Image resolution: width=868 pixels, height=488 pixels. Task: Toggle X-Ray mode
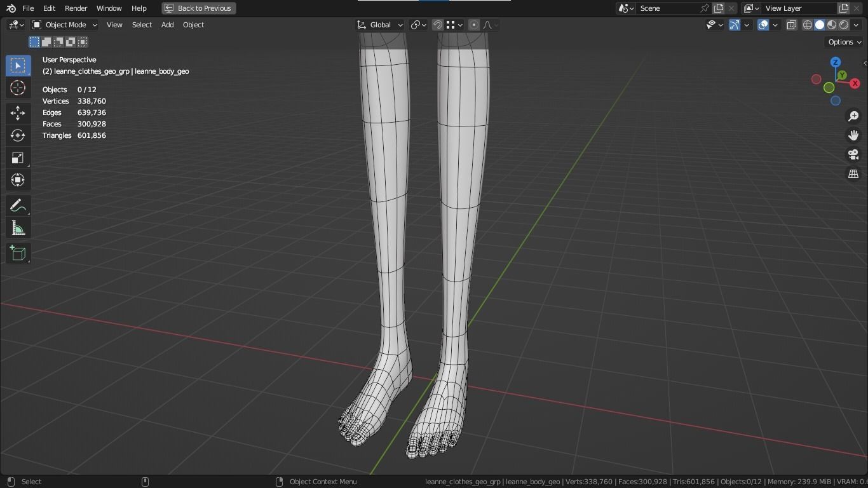click(791, 25)
